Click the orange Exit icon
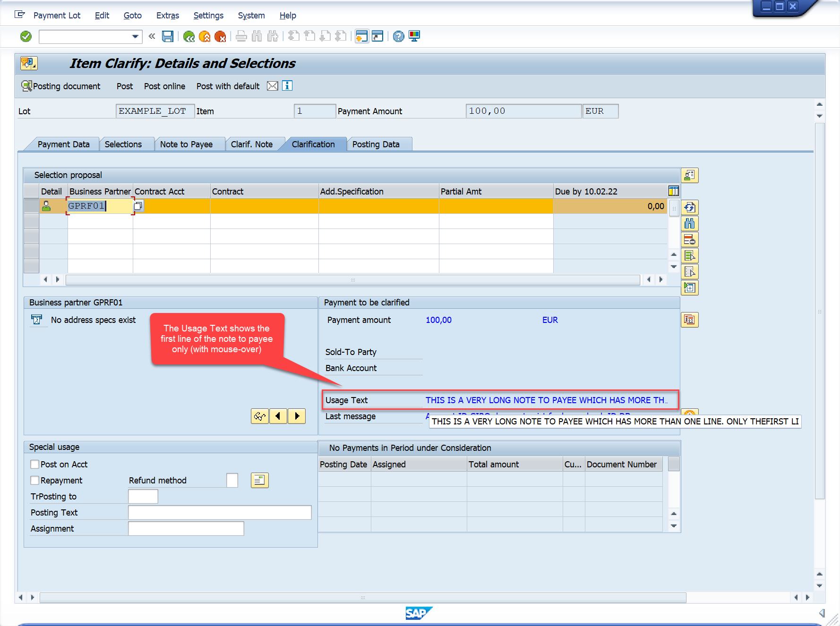This screenshot has height=626, width=840. click(205, 36)
